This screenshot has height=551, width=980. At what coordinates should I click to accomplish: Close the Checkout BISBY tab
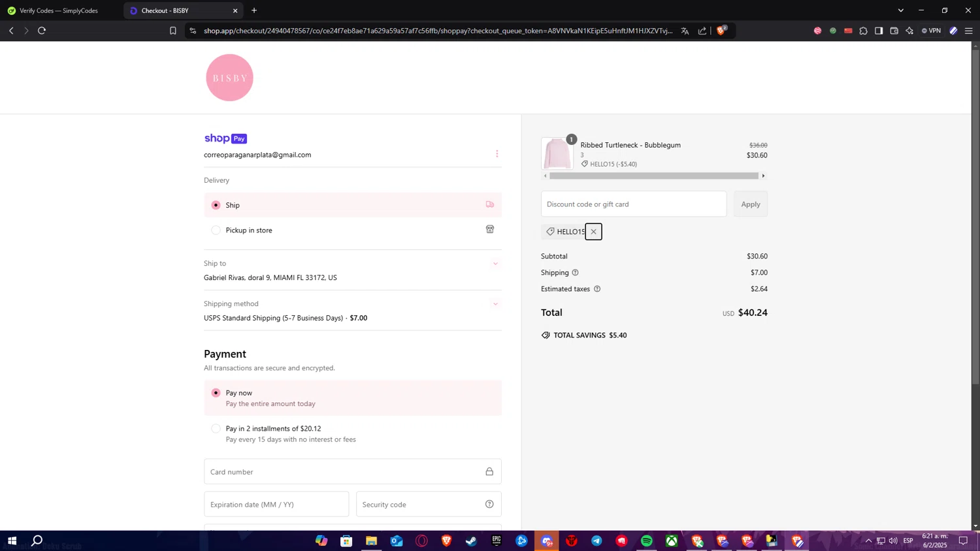235,10
